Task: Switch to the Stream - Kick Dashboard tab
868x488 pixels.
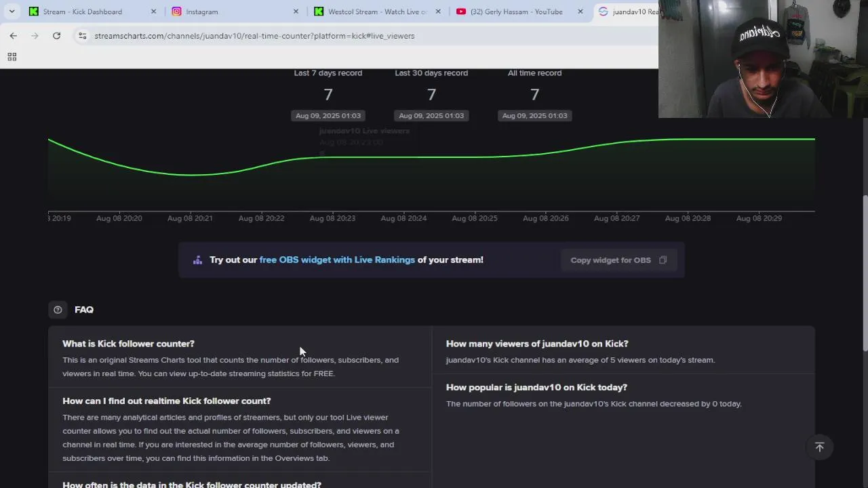Action: tap(92, 12)
